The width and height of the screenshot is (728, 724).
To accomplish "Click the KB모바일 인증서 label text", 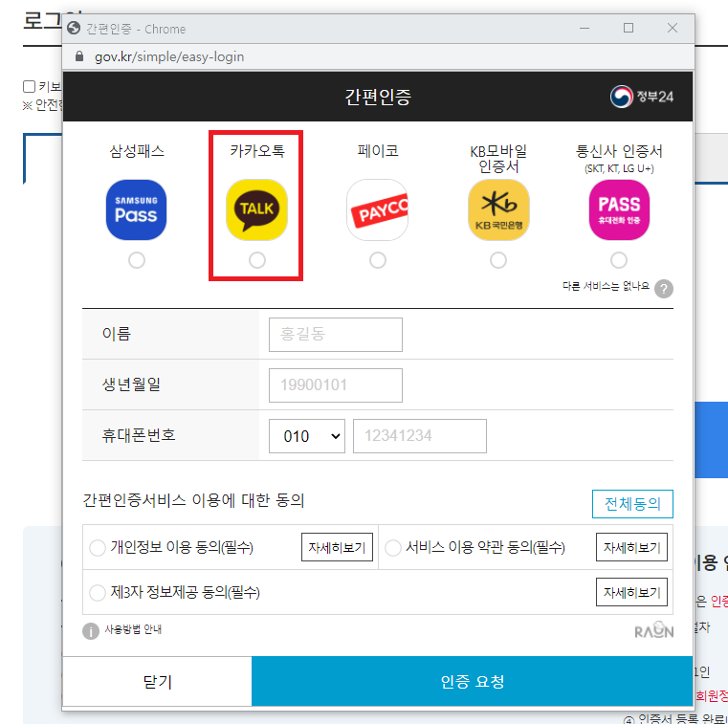I will point(498,159).
